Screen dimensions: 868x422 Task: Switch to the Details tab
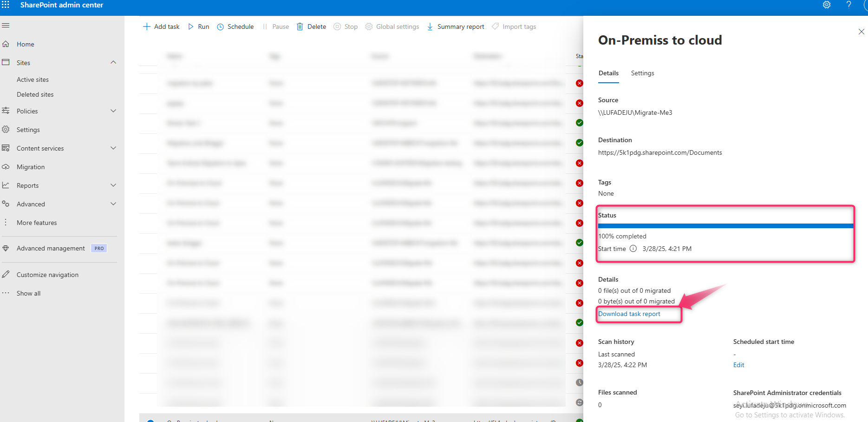point(608,73)
